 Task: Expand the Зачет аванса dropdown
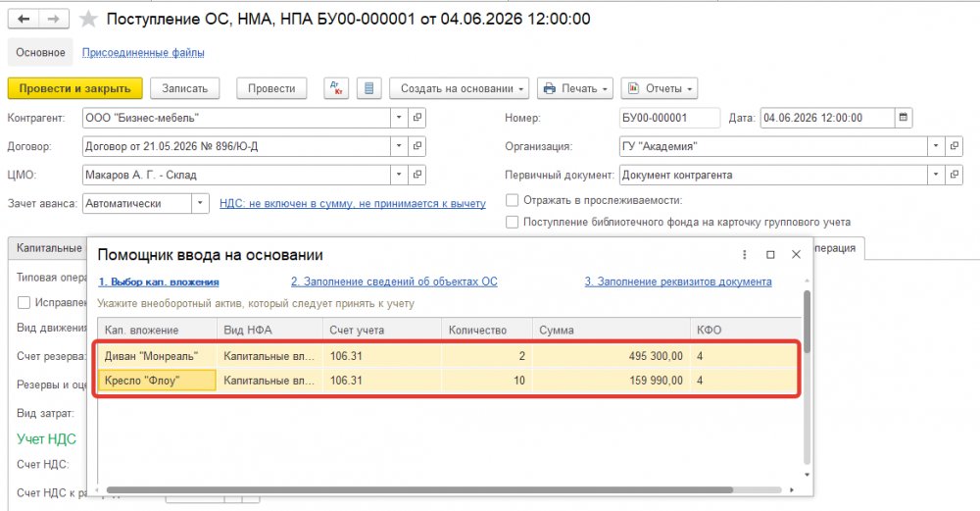coord(200,203)
